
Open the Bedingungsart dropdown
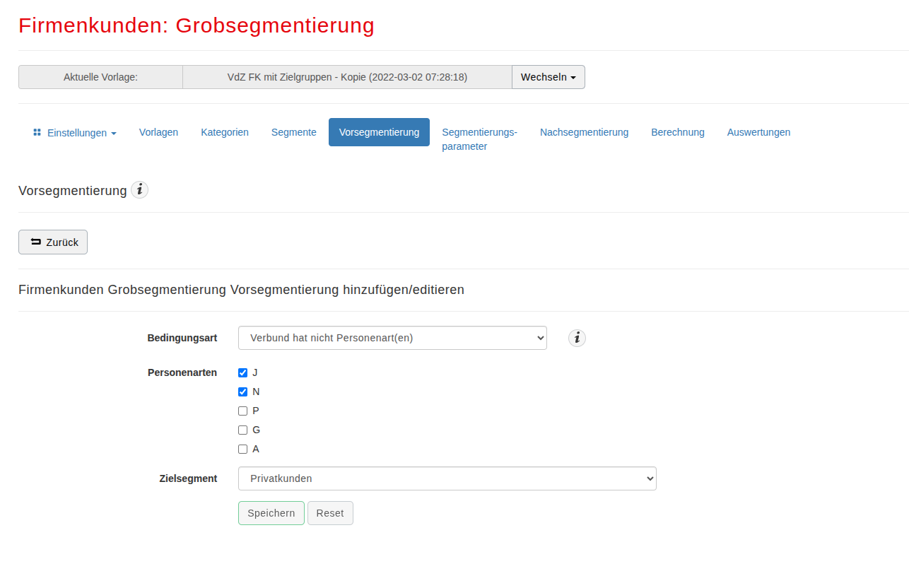[x=392, y=338]
